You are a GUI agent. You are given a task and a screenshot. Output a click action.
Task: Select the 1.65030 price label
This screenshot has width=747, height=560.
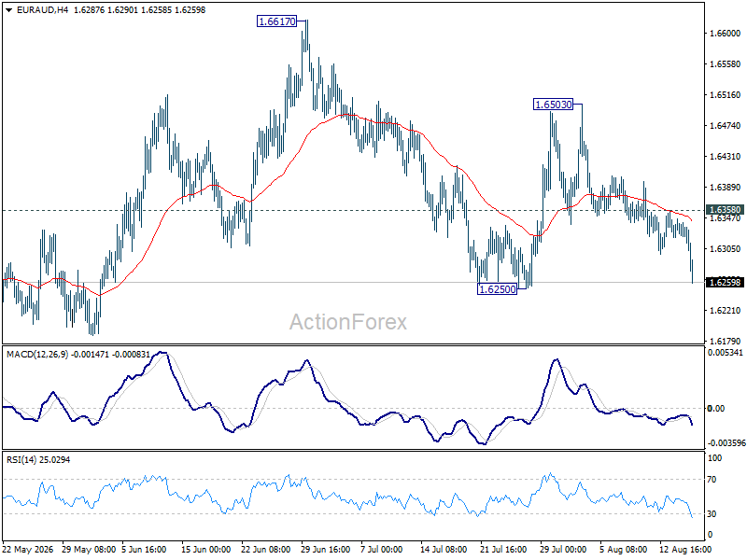pos(553,105)
